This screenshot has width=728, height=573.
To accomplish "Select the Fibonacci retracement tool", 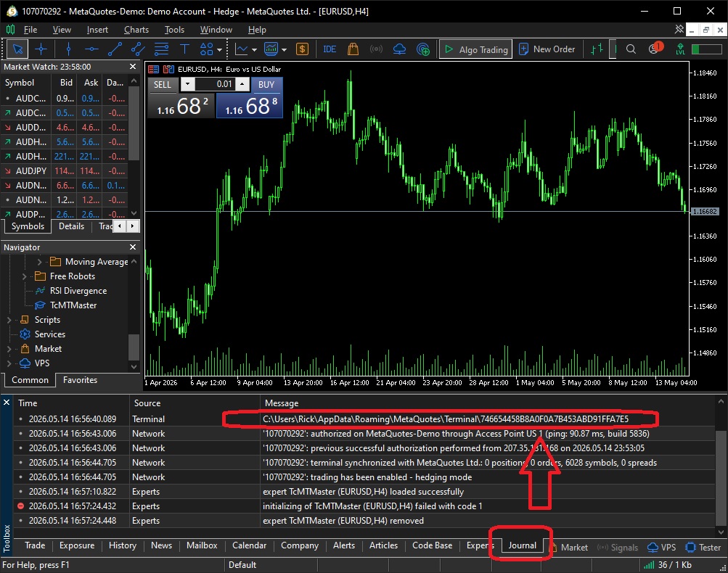I will 161,49.
